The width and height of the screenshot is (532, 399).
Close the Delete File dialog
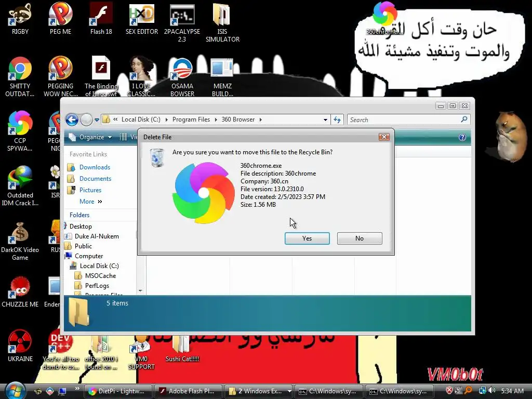(384, 137)
